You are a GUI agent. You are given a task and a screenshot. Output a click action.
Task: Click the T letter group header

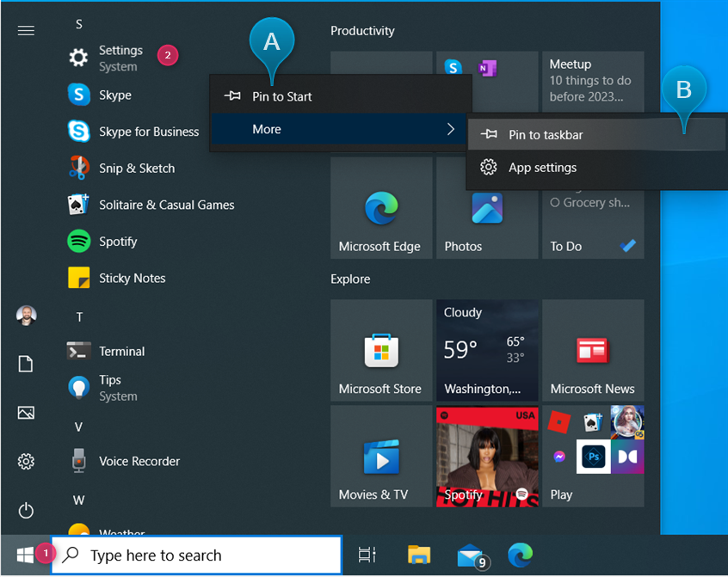(x=79, y=317)
